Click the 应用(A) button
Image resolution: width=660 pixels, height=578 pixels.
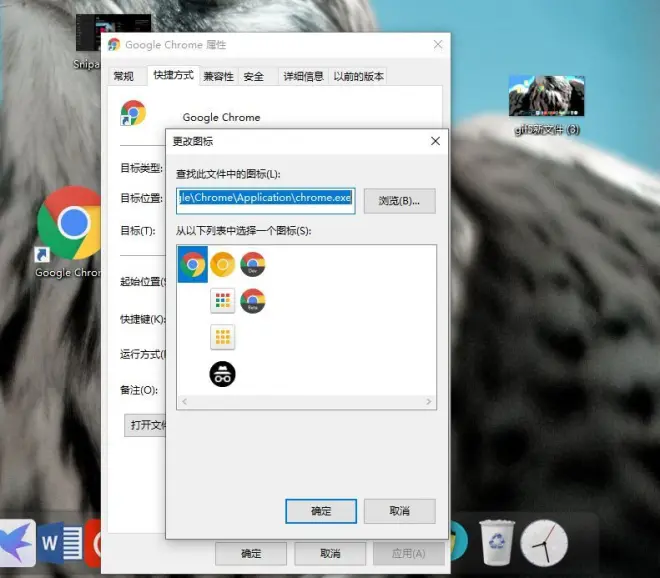409,554
